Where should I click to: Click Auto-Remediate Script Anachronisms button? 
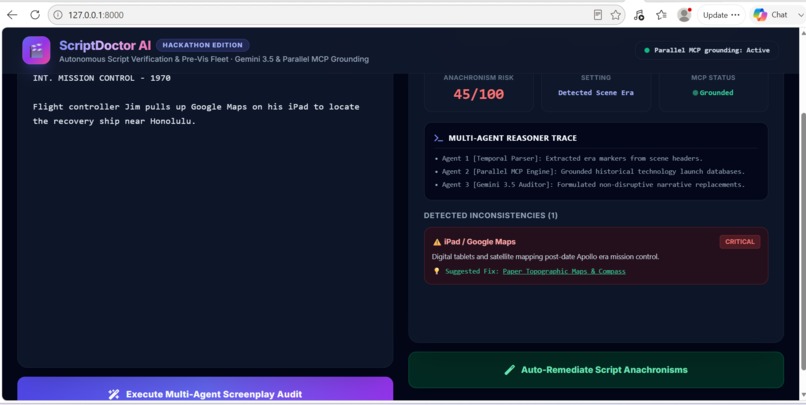596,370
